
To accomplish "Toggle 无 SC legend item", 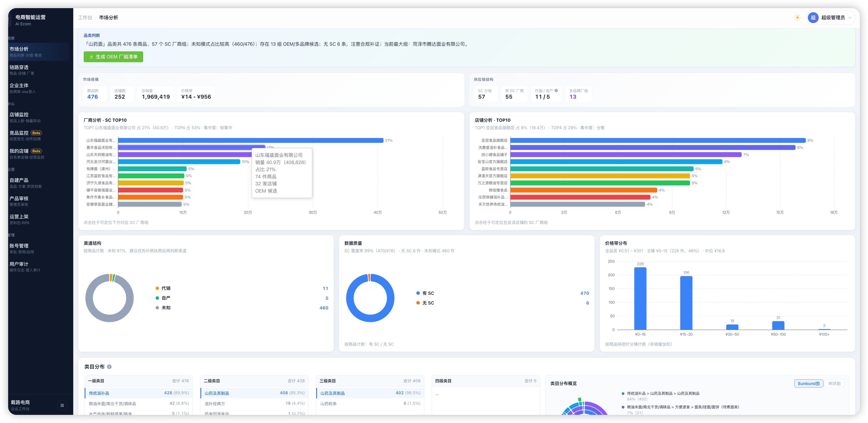I will pyautogui.click(x=425, y=303).
